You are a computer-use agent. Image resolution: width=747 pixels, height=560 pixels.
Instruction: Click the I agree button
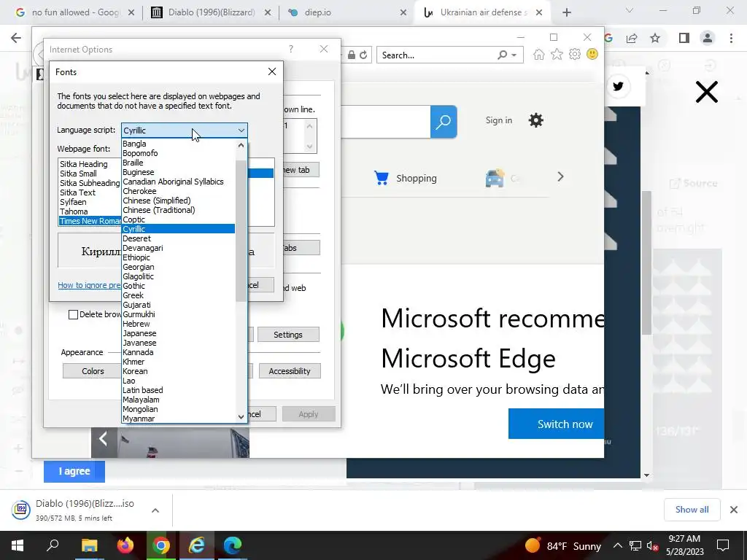pyautogui.click(x=74, y=472)
